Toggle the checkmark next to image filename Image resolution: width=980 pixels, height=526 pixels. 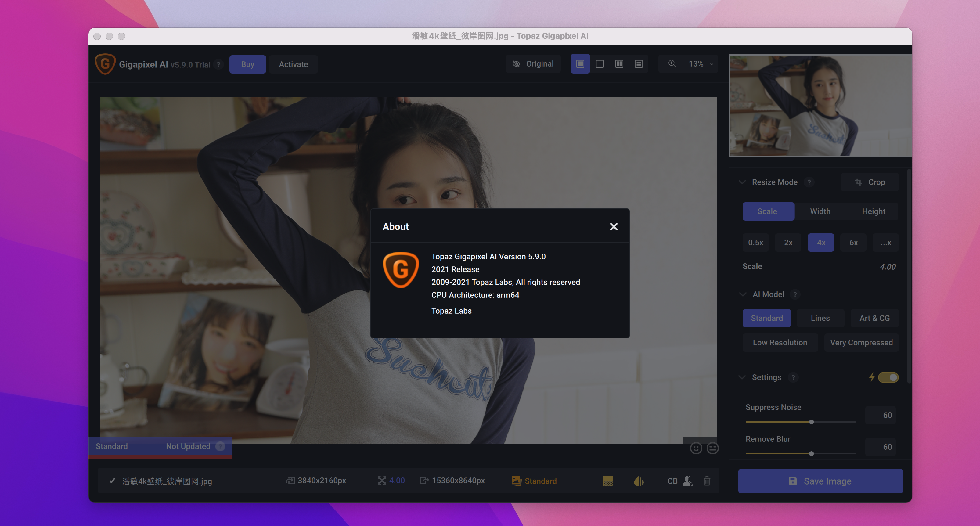point(112,481)
